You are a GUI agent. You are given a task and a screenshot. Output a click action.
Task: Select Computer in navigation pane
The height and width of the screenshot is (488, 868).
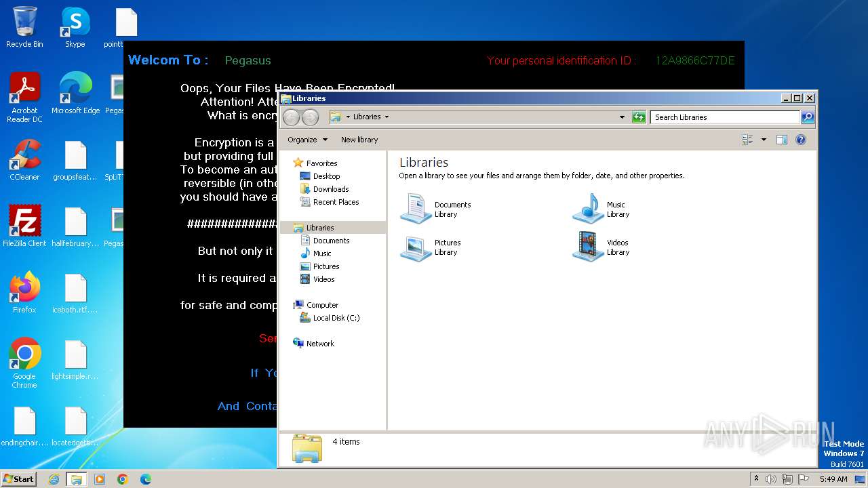(316, 305)
